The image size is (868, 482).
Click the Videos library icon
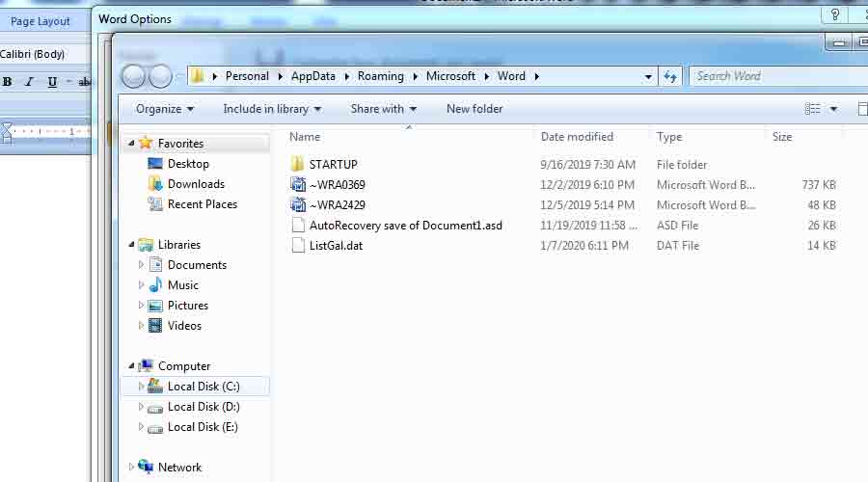point(155,326)
